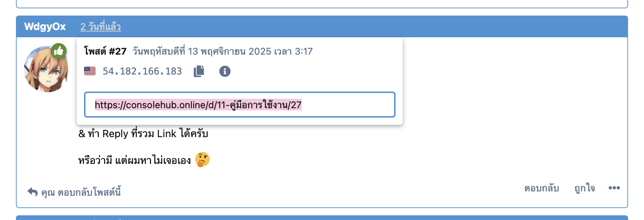Screen dimensions: 644x220
Task: Click the line "หรือว่ามี แต่ผมหาไม่เจอเอง"
Action: click(x=134, y=160)
